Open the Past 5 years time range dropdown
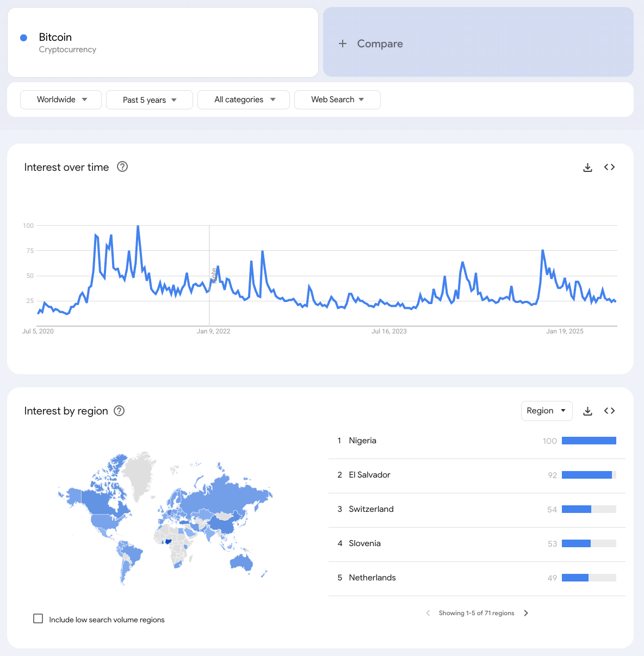This screenshot has height=656, width=644. pyautogui.click(x=150, y=100)
